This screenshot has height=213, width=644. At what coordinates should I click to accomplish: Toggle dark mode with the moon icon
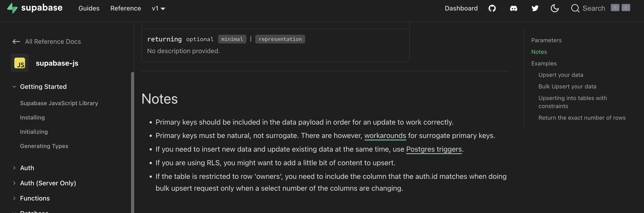pyautogui.click(x=555, y=8)
